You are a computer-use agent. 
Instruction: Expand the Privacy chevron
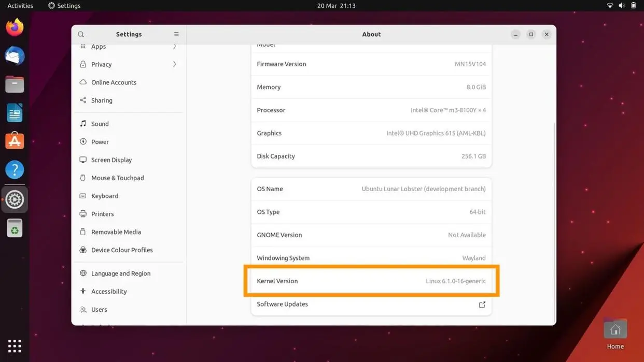point(175,64)
